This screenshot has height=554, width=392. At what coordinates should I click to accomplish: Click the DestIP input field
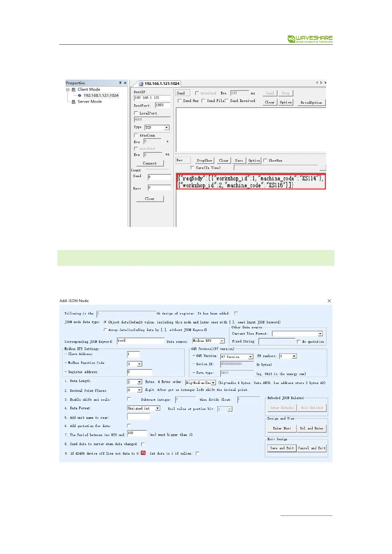[x=152, y=98]
